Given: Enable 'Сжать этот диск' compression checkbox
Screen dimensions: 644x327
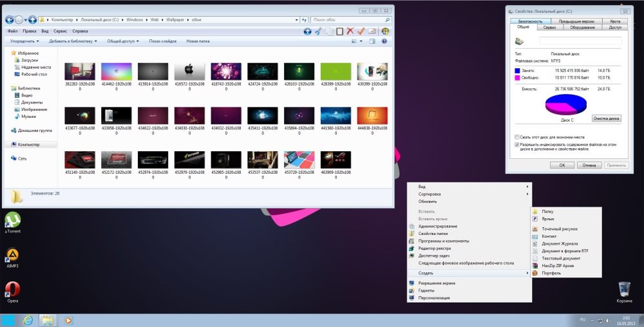Looking at the screenshot, I should pos(517,137).
